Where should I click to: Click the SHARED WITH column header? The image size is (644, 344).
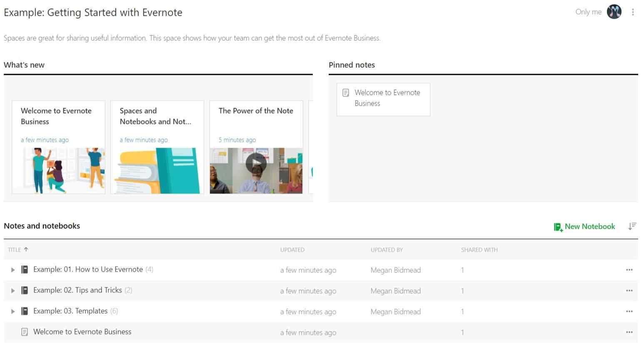[479, 250]
